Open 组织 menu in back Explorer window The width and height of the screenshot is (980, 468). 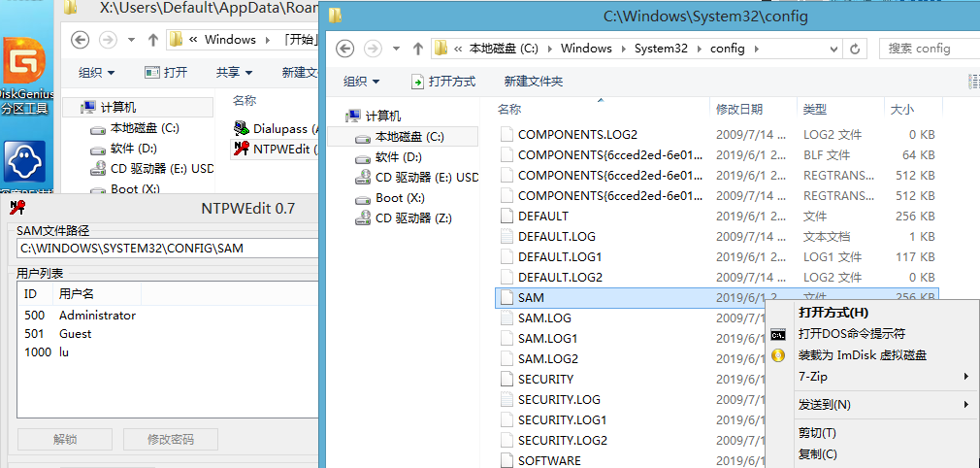pyautogui.click(x=96, y=73)
